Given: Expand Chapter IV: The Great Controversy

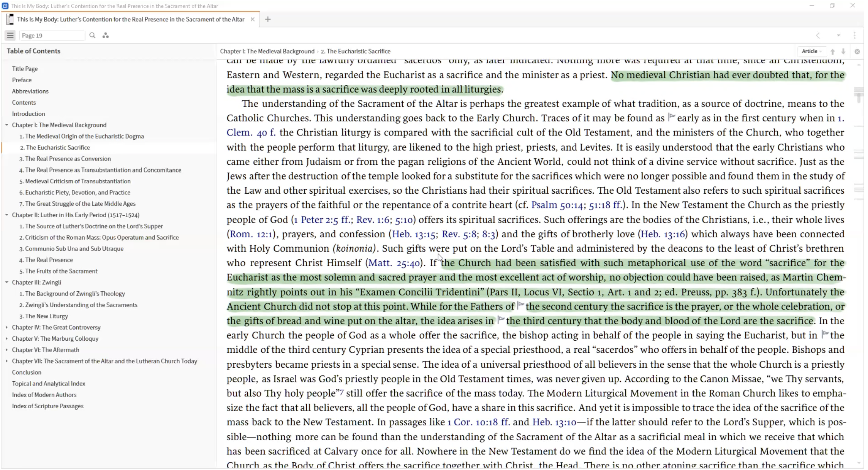Looking at the screenshot, I should click(x=7, y=327).
